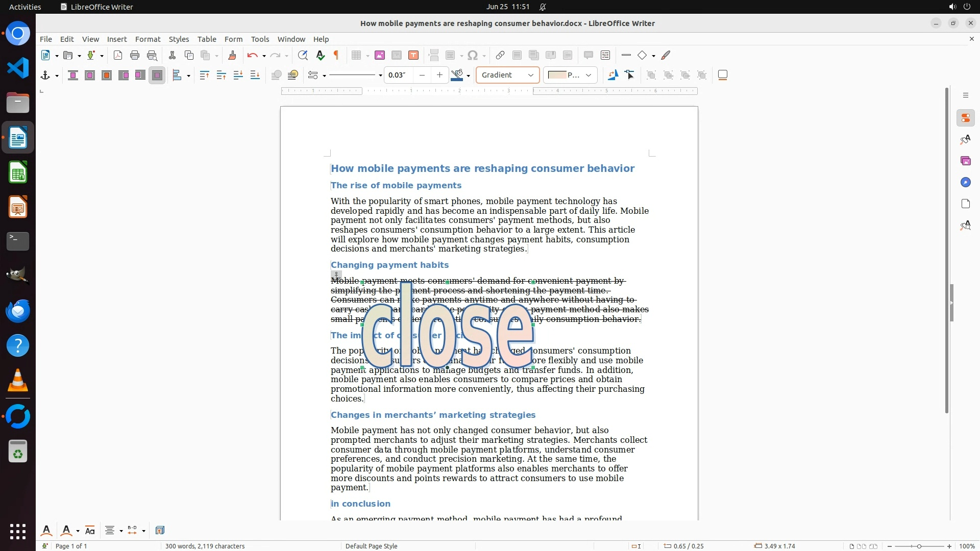
Task: Click the Insert Image icon
Action: [379, 55]
